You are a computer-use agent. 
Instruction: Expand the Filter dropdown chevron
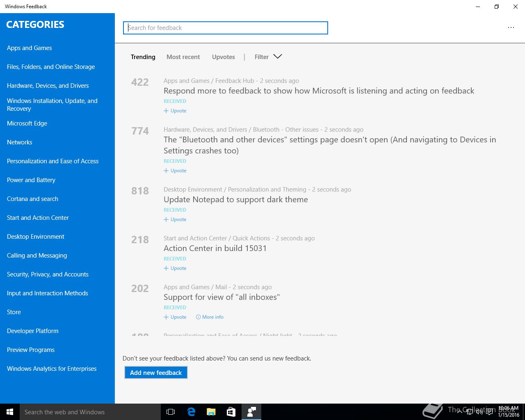[x=278, y=57]
